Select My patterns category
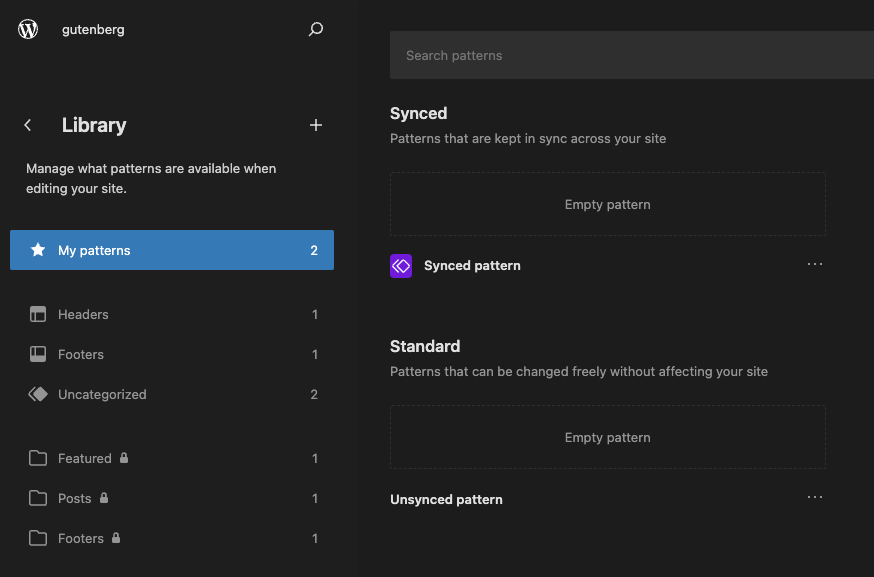 pyautogui.click(x=172, y=250)
